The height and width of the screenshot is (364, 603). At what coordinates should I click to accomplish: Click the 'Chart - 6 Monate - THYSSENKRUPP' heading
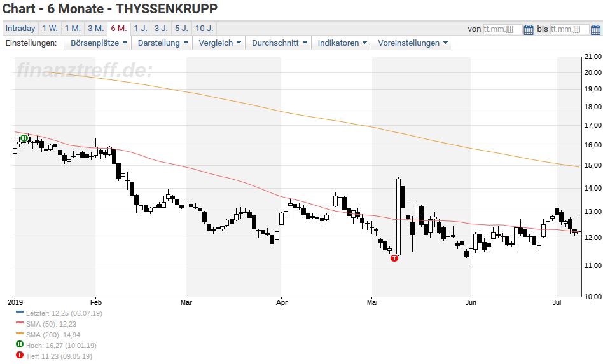click(110, 9)
